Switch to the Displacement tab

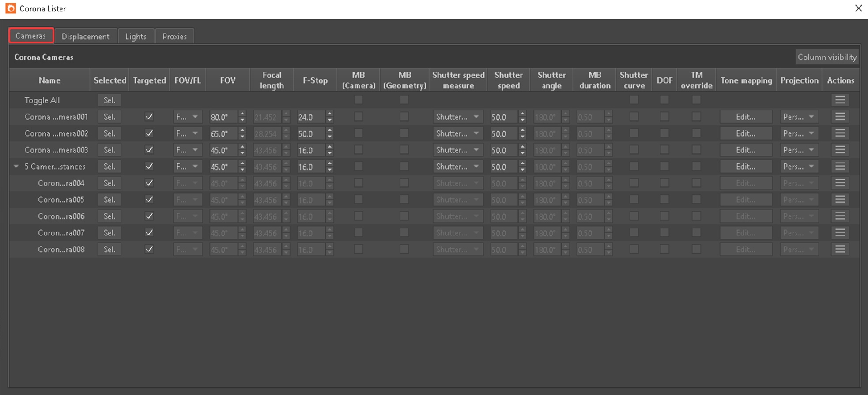coord(86,36)
